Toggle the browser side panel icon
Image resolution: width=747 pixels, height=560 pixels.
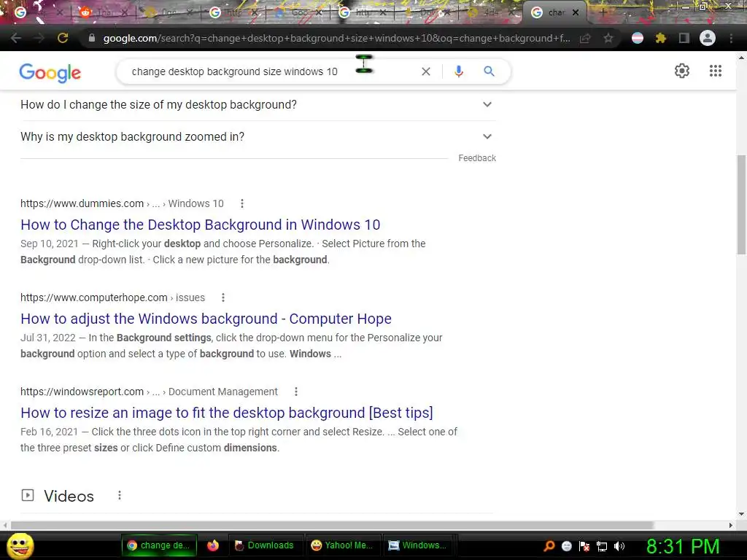click(684, 38)
